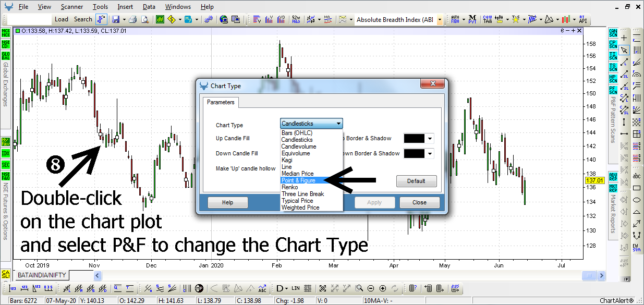Click the AUTO FIBO toolbar icon

[x=455, y=20]
